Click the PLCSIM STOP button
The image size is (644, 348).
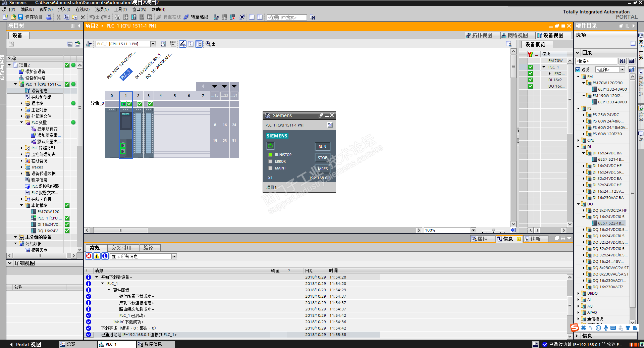tap(322, 158)
